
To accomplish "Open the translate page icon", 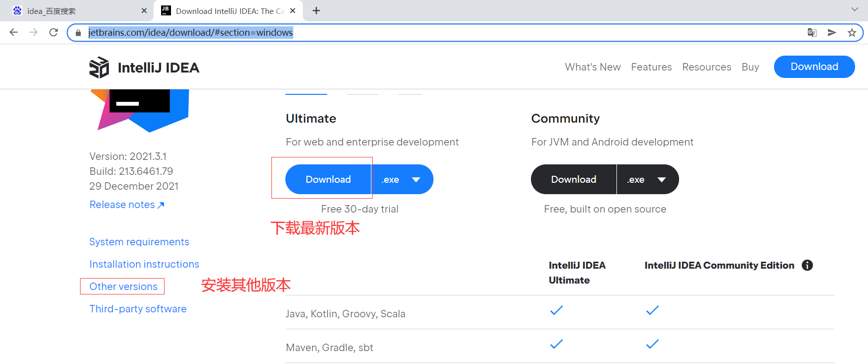I will 812,32.
